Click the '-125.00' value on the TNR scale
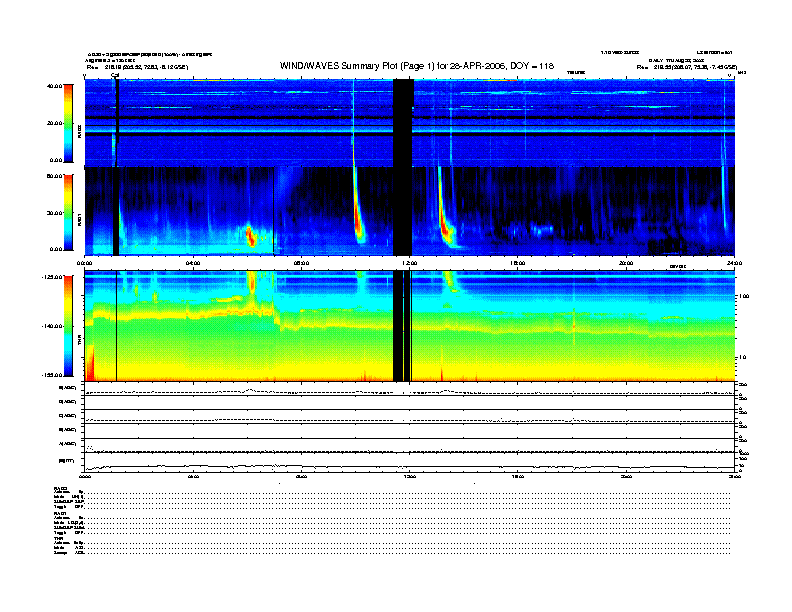This screenshot has width=792, height=612. click(52, 277)
